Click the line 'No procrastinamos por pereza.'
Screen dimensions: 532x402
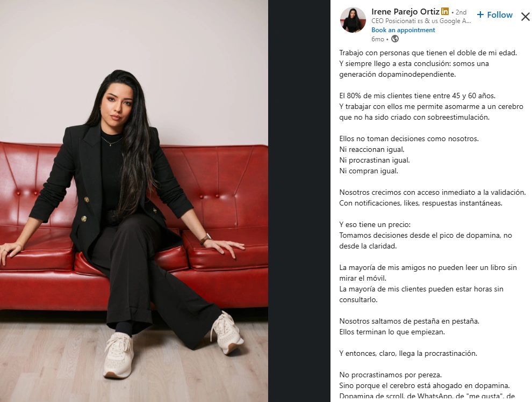click(391, 375)
